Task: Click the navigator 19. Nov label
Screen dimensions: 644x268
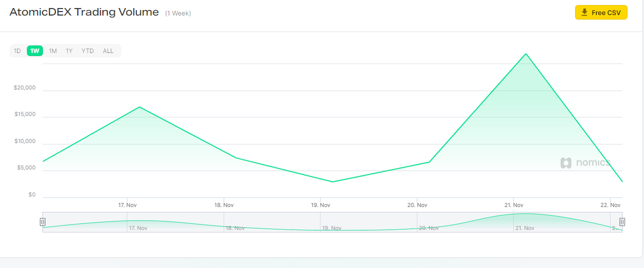Action: [x=333, y=228]
